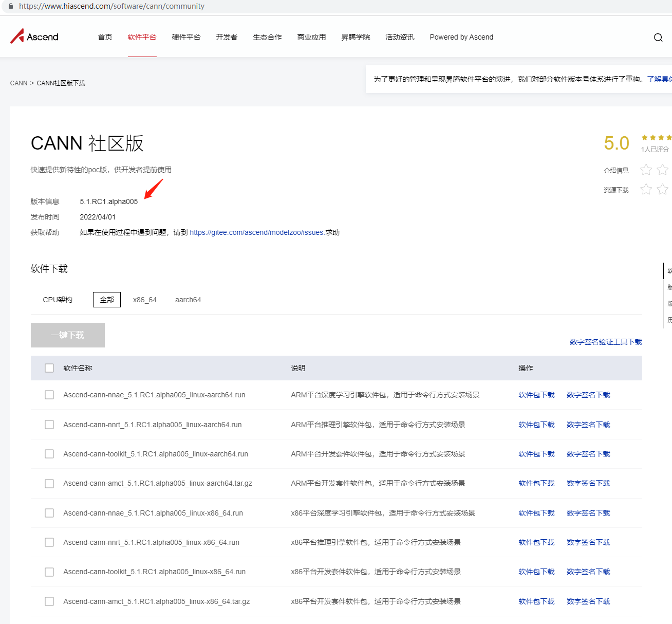The image size is (672, 624).
Task: Go to the 首页 menu item
Action: pos(105,37)
